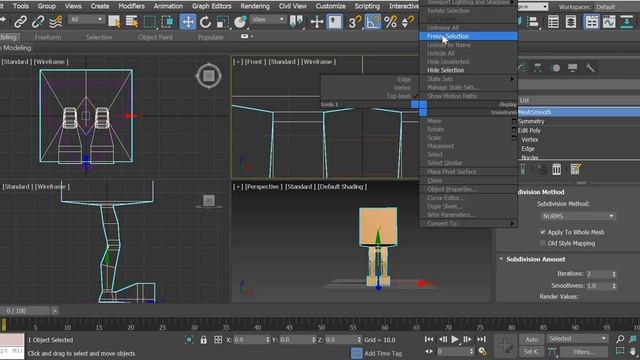Image resolution: width=640 pixels, height=360 pixels.
Task: Open the Rendering menu
Action: [x=255, y=6]
